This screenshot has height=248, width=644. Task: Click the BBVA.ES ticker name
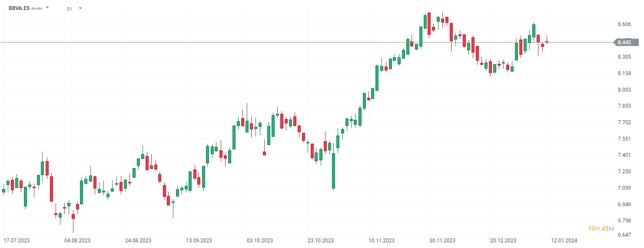(x=19, y=8)
